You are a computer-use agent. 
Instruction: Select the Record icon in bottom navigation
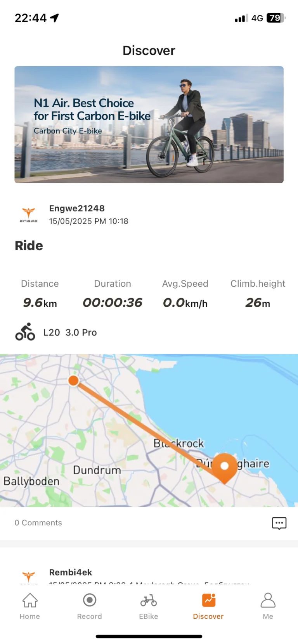(x=89, y=600)
